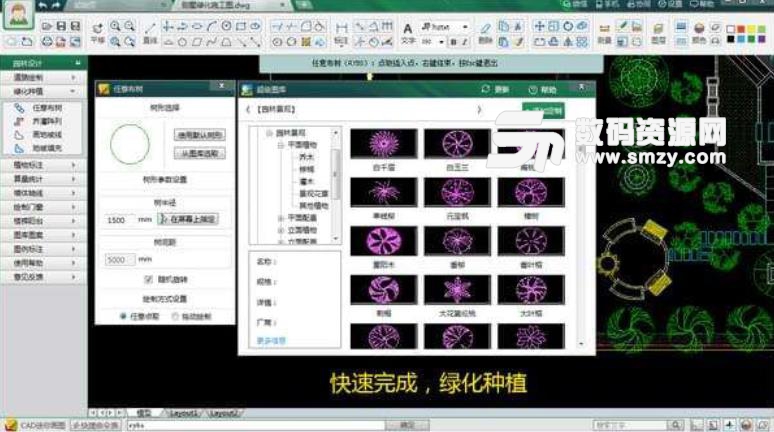The width and height of the screenshot is (774, 432).
Task: Click the 使用默认树形 button
Action: (x=200, y=135)
